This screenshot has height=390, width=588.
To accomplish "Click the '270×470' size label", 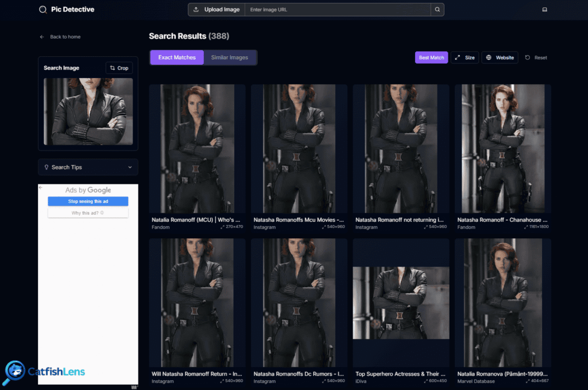I will pos(234,226).
